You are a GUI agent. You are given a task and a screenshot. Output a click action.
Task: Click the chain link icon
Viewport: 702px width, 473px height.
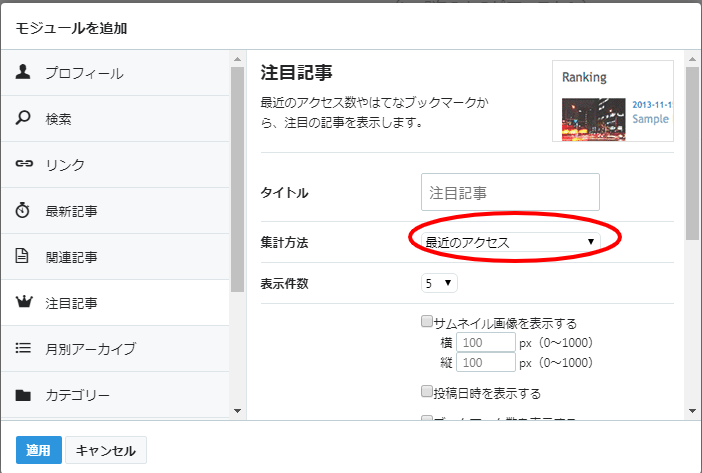point(24,164)
